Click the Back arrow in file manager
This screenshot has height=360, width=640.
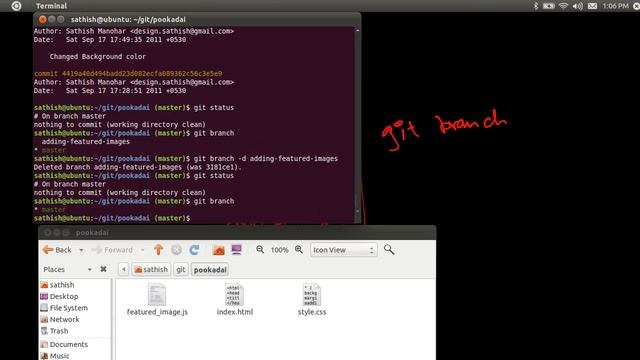pyautogui.click(x=57, y=250)
